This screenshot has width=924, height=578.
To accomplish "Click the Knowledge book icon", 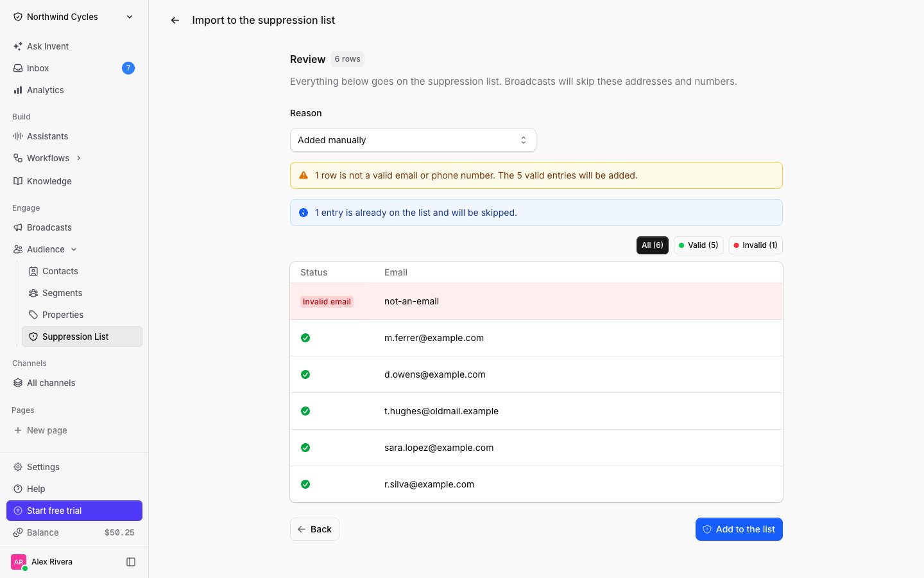I will point(18,181).
